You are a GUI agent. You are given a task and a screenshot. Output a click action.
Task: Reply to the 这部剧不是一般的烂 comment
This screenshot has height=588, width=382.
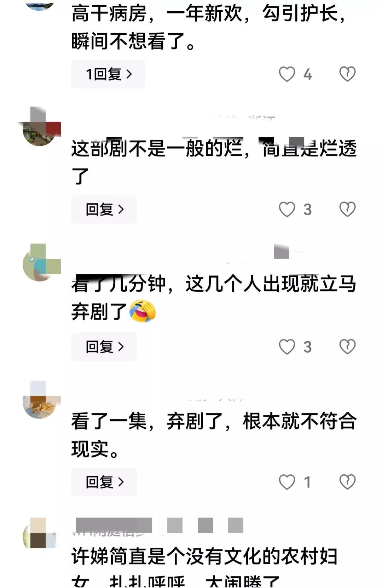[104, 209]
